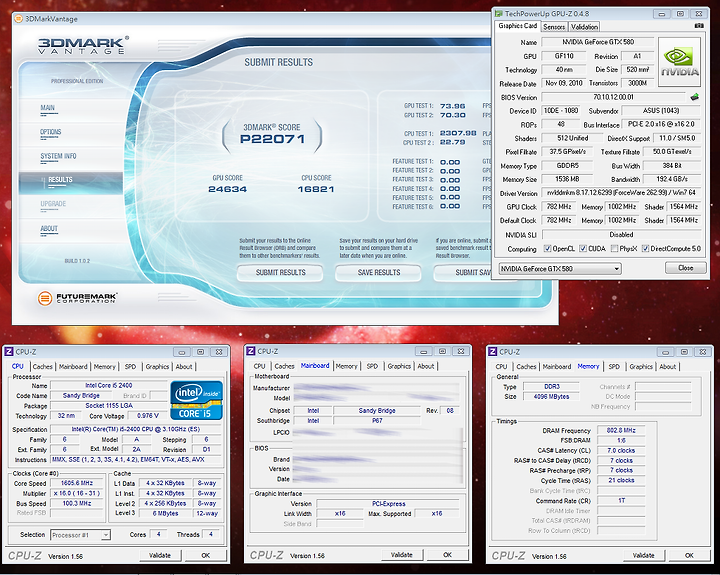Minimize the GPU-Z window

662,14
